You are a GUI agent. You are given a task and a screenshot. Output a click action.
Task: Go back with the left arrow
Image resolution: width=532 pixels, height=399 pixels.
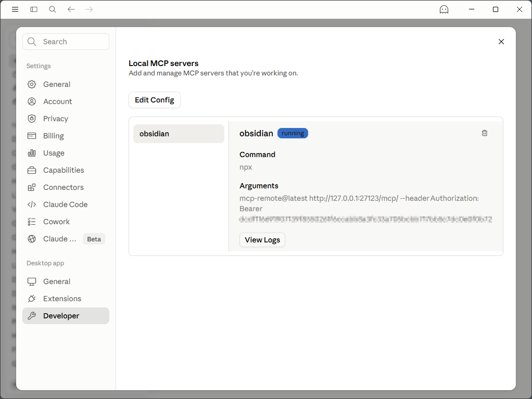click(71, 9)
